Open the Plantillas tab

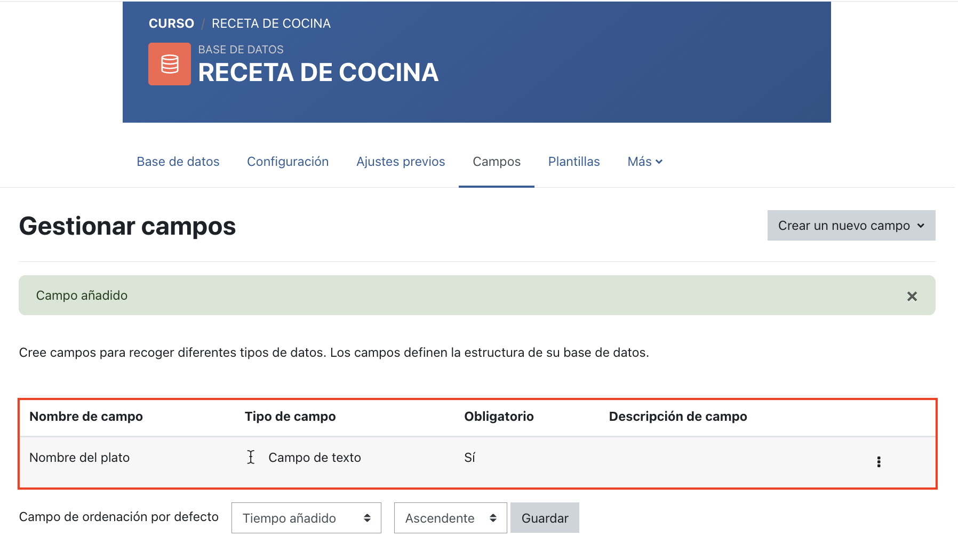(x=574, y=162)
